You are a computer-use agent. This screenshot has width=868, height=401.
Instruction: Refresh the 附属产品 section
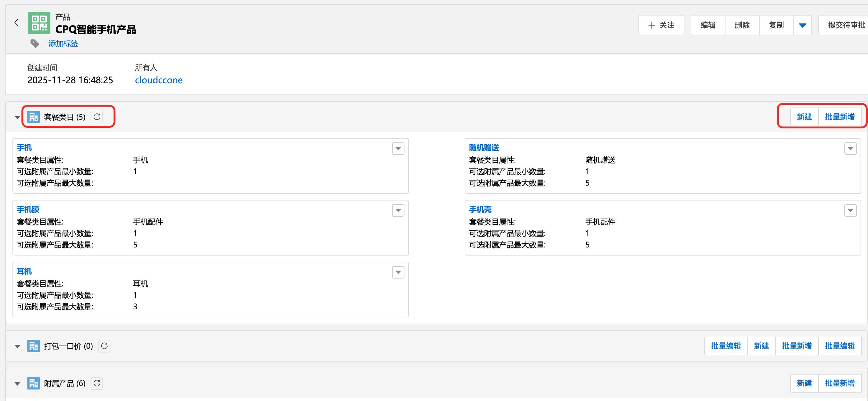pyautogui.click(x=97, y=383)
